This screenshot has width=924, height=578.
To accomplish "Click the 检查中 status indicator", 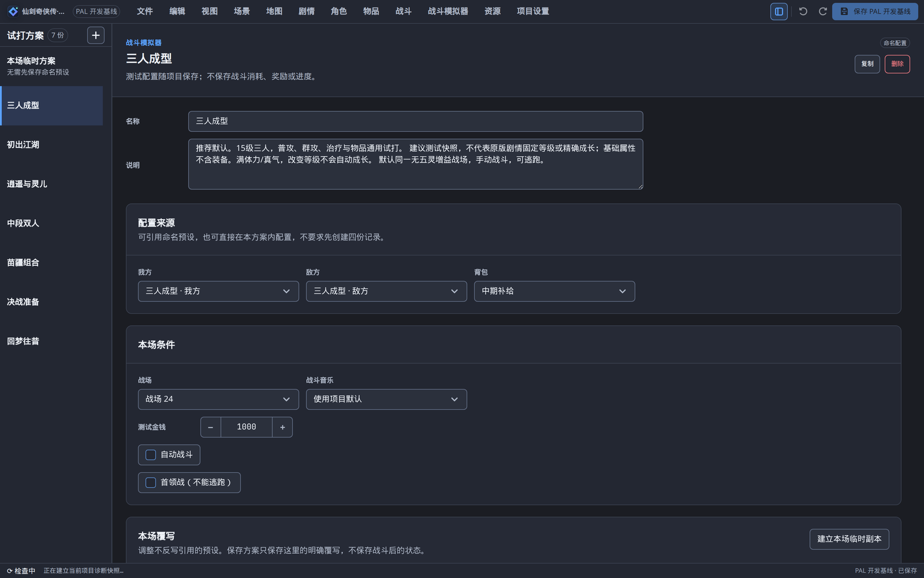I will coord(21,570).
